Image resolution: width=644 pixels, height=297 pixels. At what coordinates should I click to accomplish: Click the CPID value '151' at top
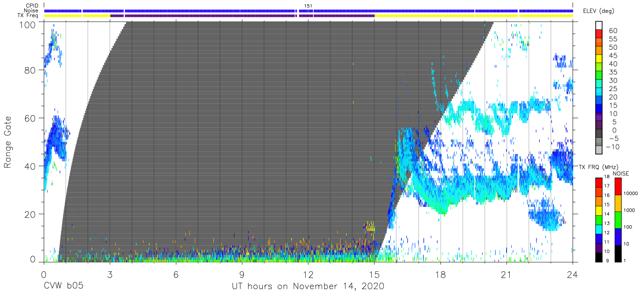point(308,6)
